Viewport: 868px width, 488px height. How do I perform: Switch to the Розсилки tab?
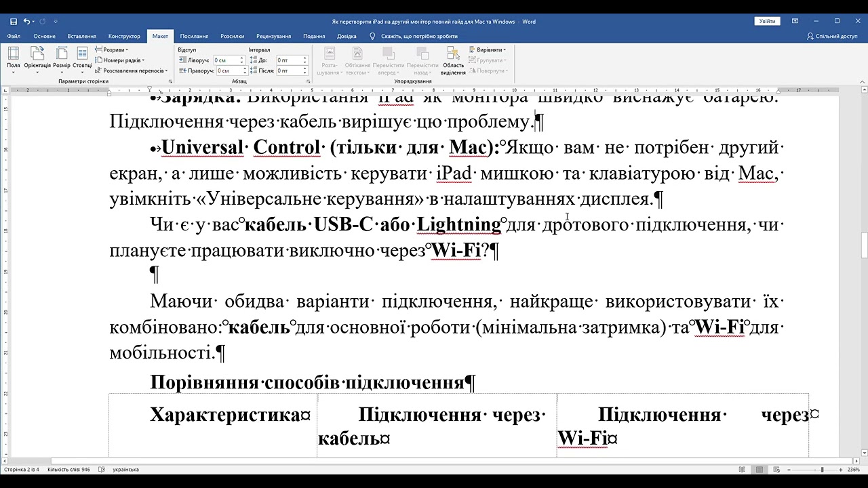pos(233,36)
